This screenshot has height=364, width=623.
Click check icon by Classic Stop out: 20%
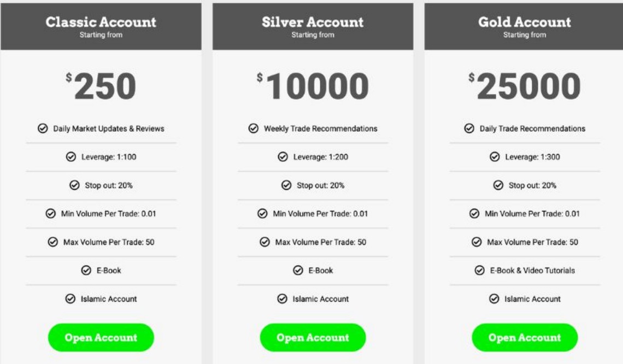coord(75,185)
